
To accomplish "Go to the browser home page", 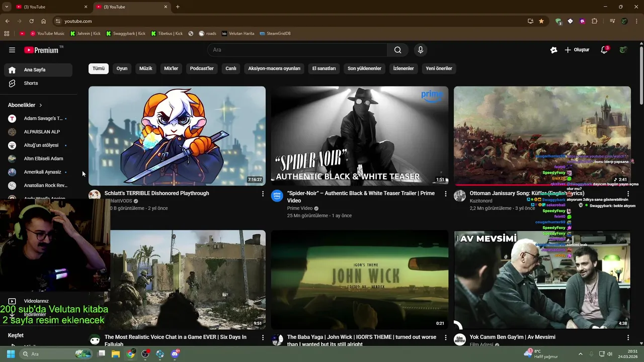I will point(43,21).
